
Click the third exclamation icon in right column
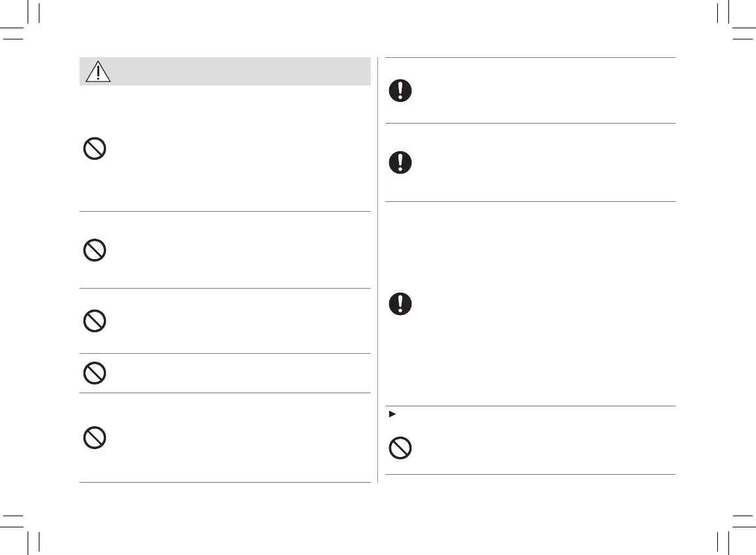point(400,303)
